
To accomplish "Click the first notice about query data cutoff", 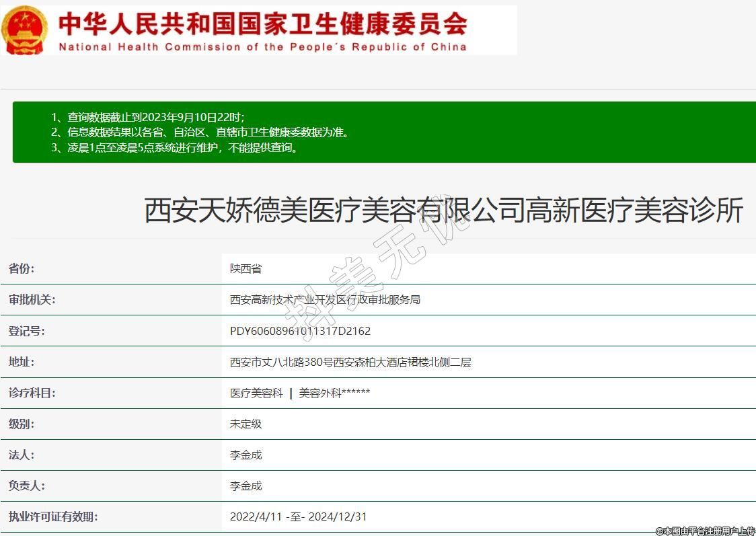I will pos(153,117).
